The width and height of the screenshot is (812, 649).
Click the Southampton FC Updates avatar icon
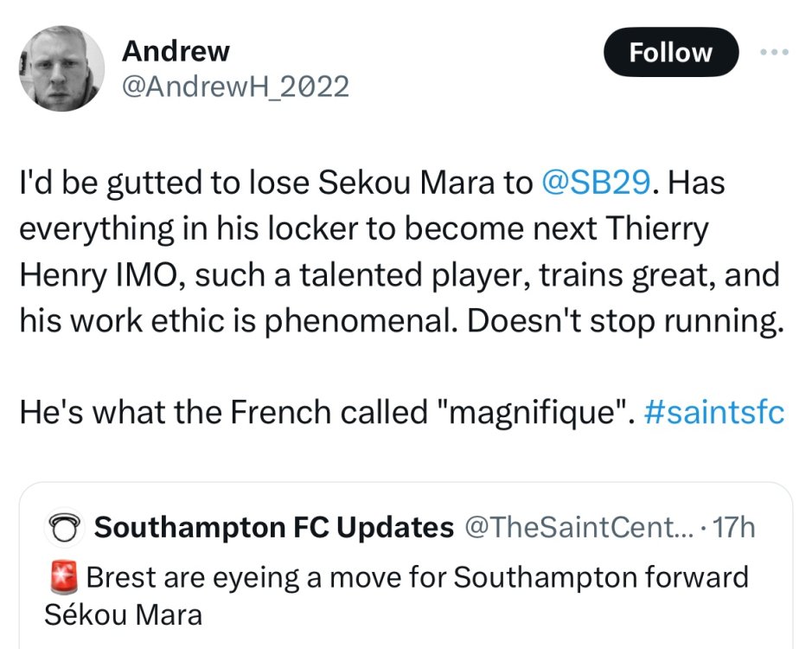coord(61,526)
